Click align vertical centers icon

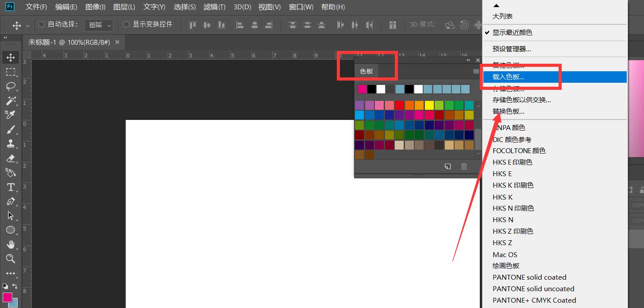[207, 25]
